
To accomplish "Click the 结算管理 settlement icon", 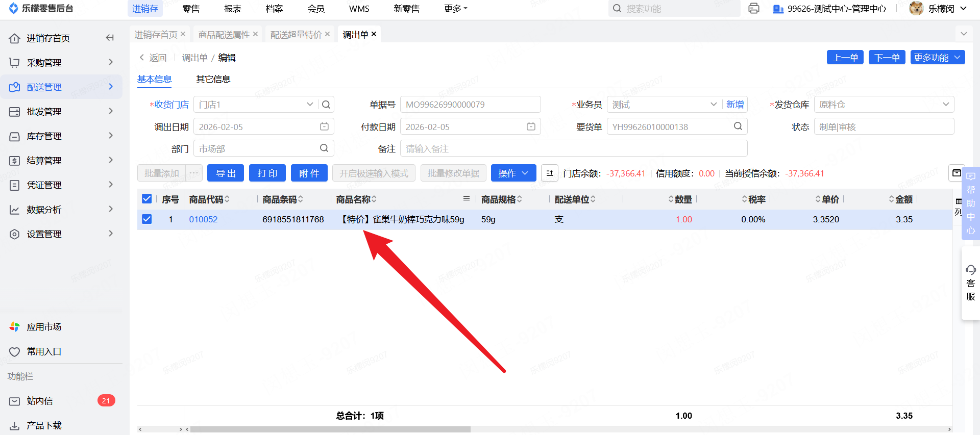I will (x=14, y=161).
